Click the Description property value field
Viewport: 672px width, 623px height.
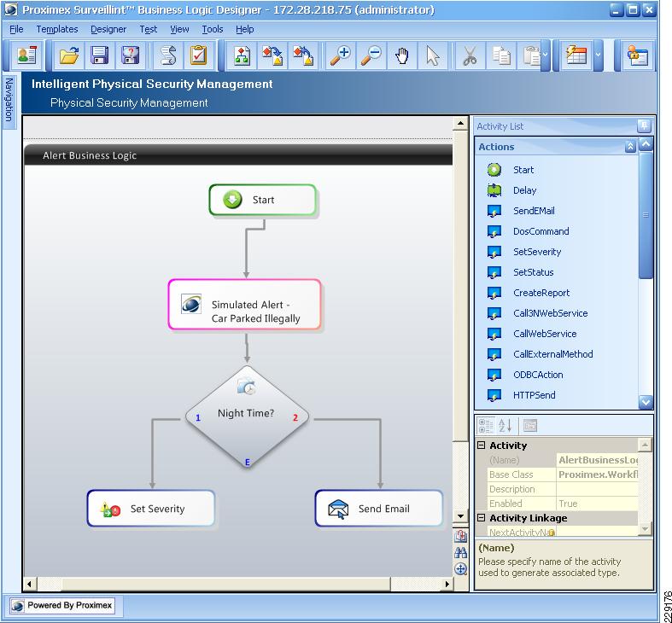pyautogui.click(x=597, y=489)
